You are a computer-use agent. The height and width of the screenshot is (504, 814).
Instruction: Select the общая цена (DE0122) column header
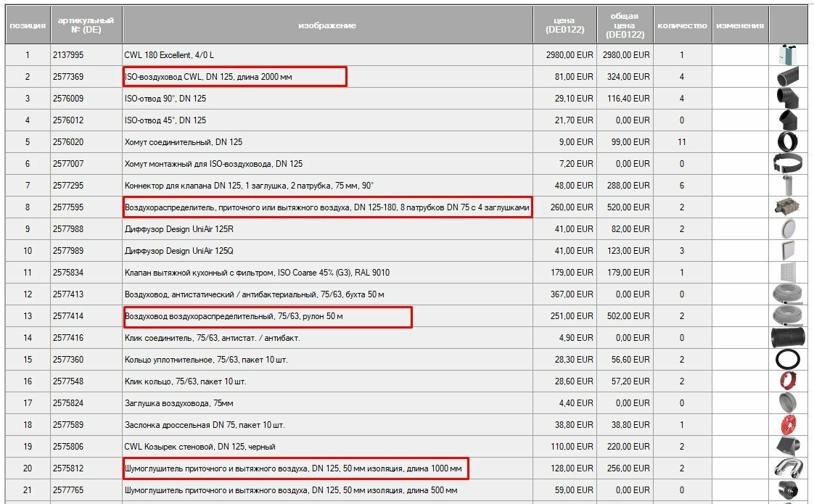pyautogui.click(x=625, y=25)
